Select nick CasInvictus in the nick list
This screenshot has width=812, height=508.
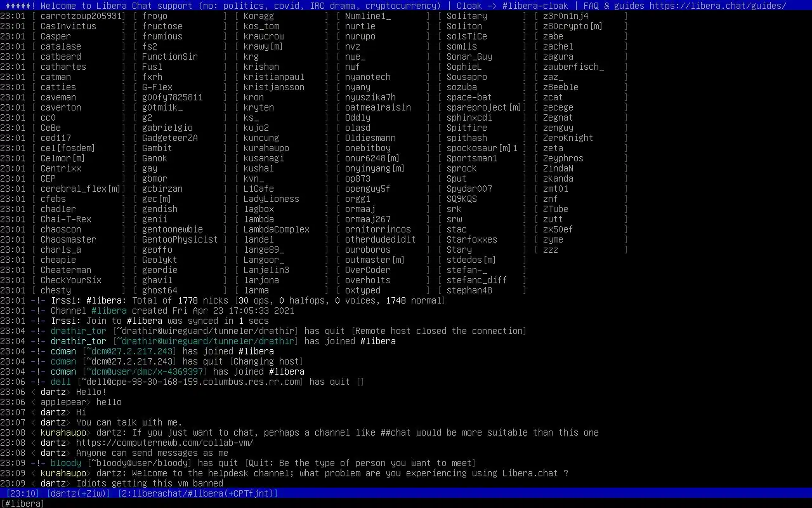pos(69,26)
